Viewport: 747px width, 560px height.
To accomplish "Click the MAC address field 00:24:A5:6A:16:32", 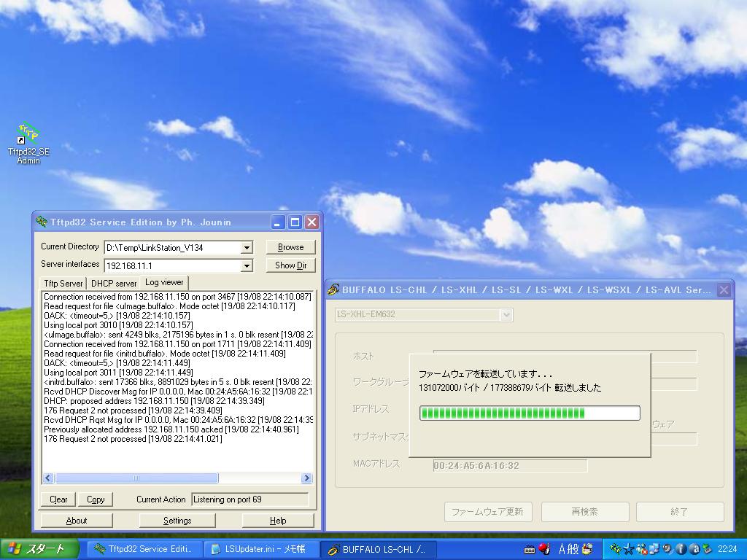I will click(x=510, y=466).
